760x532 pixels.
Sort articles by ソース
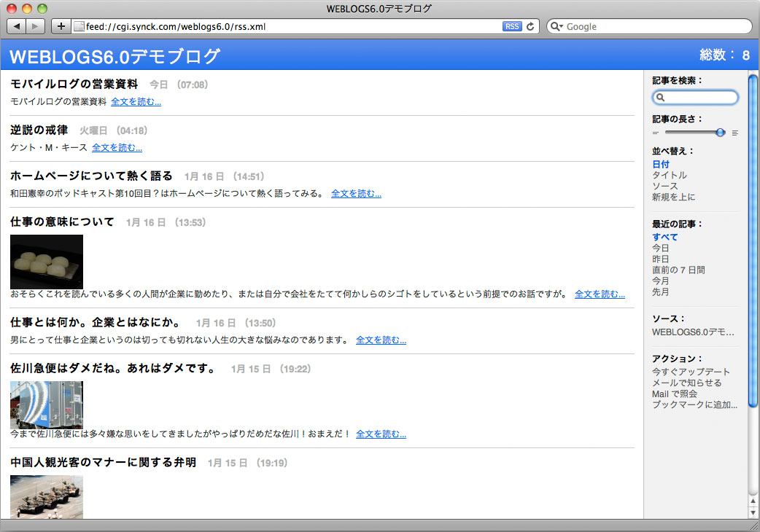665,186
